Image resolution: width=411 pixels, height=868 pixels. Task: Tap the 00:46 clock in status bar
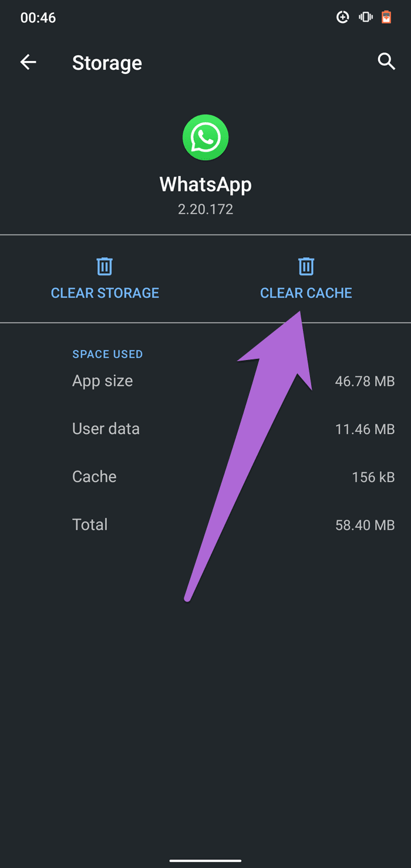tap(38, 18)
